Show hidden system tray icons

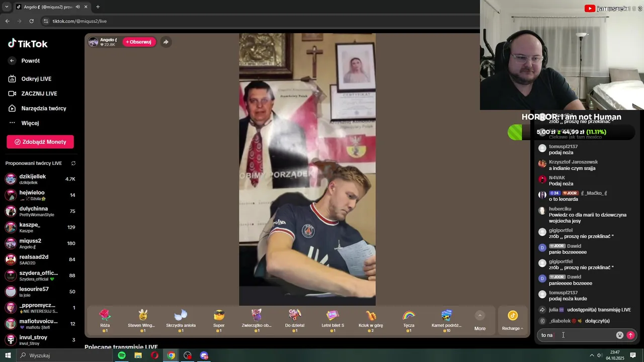(592, 355)
